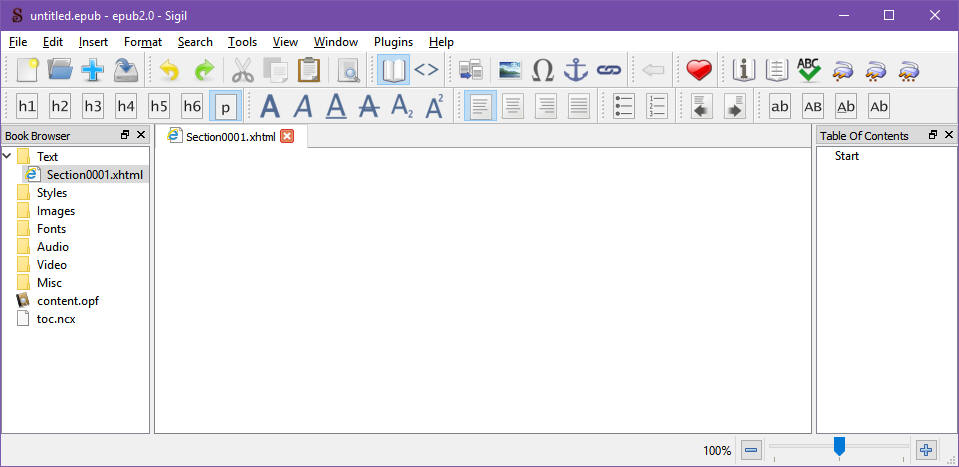Click the Insert Link chain icon
The height and width of the screenshot is (467, 959).
[608, 70]
